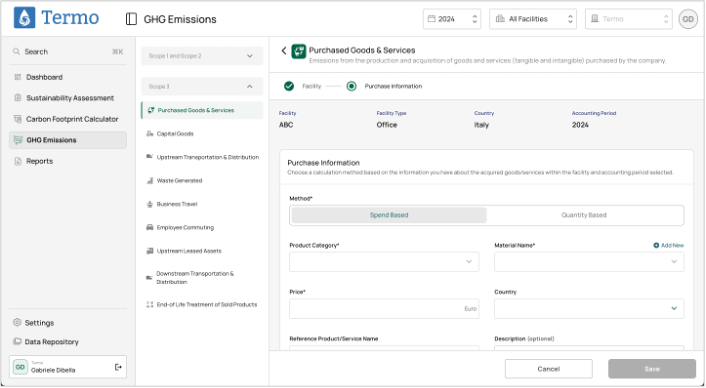Select Employee Commuting category

(x=202, y=227)
